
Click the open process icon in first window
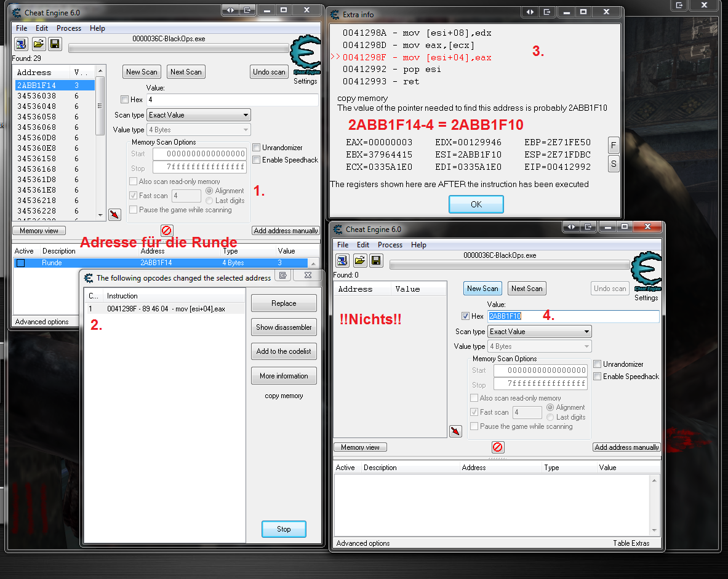22,44
